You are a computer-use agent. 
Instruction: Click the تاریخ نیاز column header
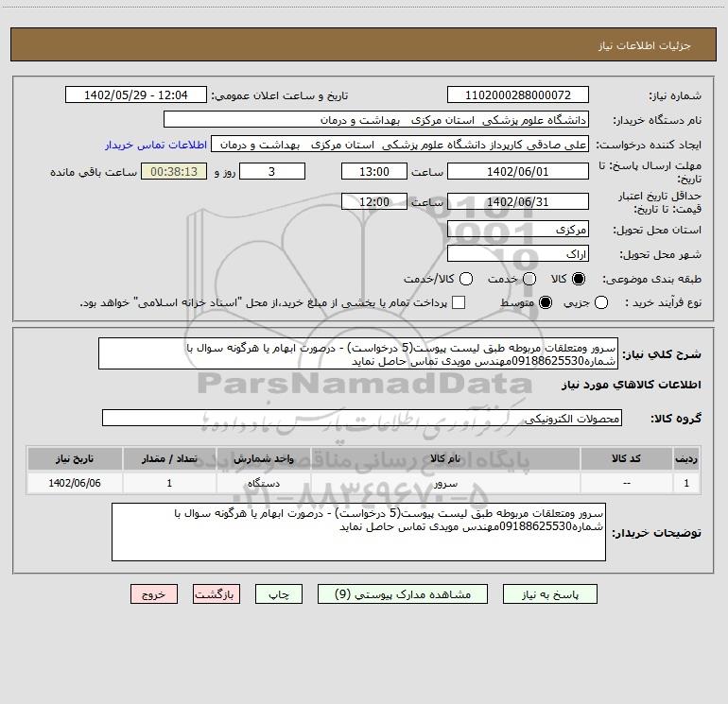[x=75, y=458]
